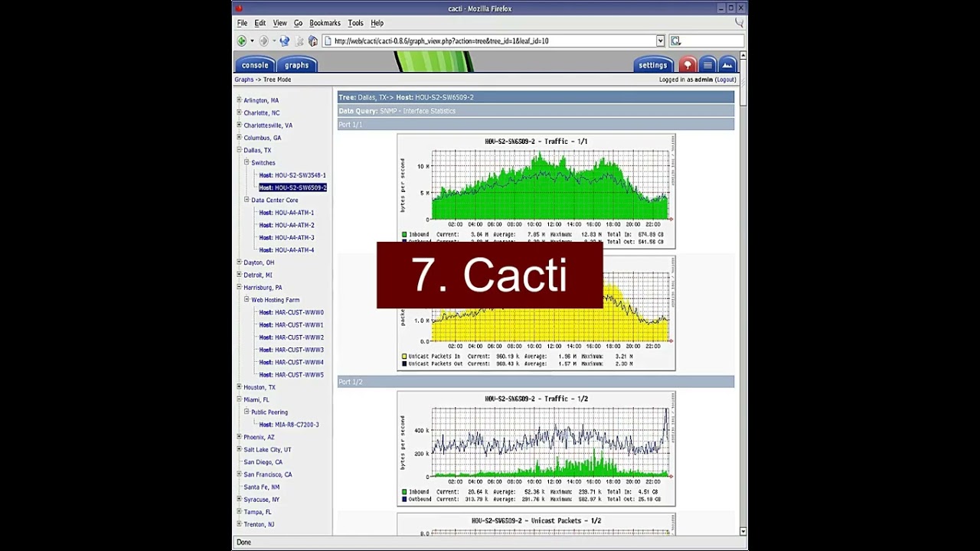980x551 pixels.
Task: Click the browser Forward arrow
Action: coord(263,41)
